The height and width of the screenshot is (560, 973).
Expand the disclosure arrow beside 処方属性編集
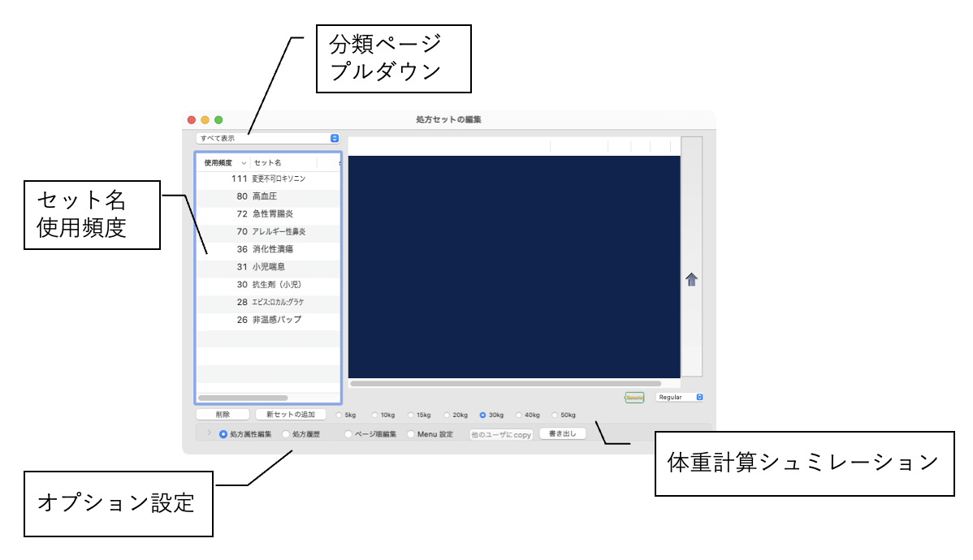click(208, 433)
